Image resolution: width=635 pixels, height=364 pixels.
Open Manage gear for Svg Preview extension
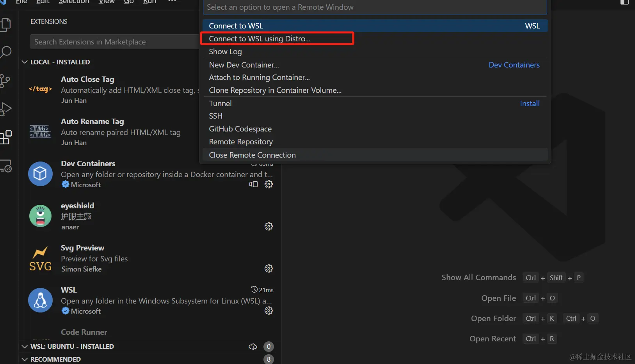tap(269, 268)
